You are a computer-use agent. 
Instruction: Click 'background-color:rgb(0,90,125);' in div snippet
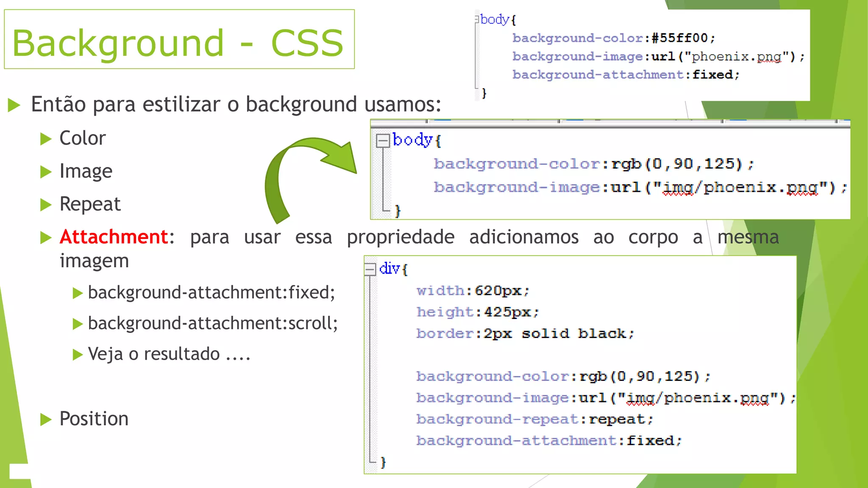[563, 376]
